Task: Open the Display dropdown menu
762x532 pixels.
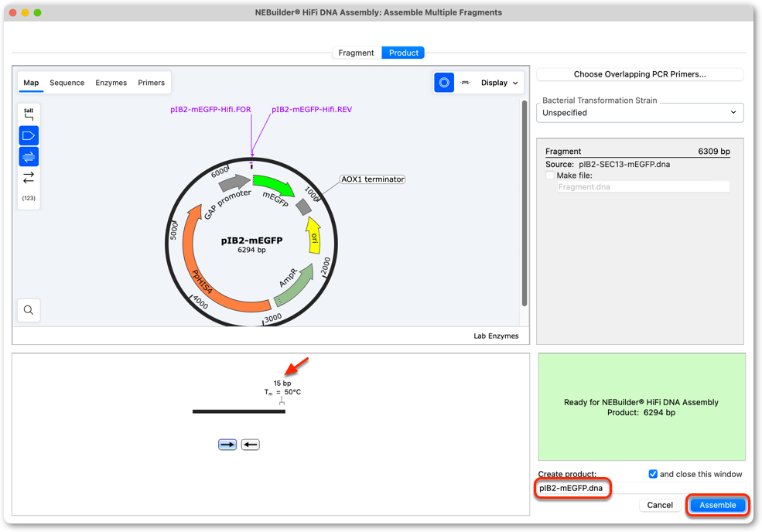Action: 499,83
